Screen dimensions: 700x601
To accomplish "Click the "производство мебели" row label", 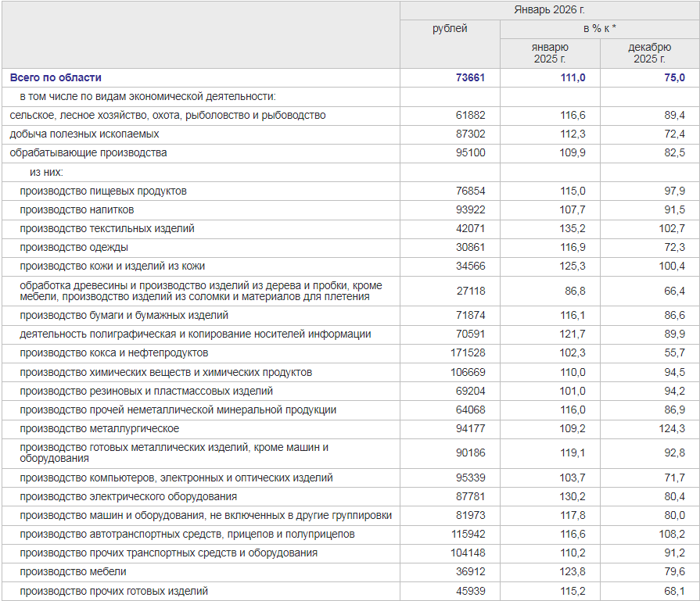I will (73, 572).
